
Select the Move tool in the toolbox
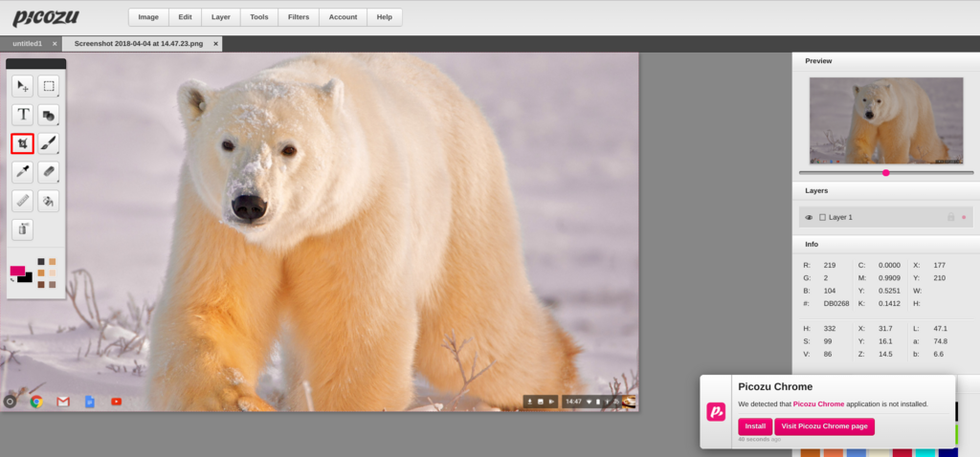click(23, 86)
